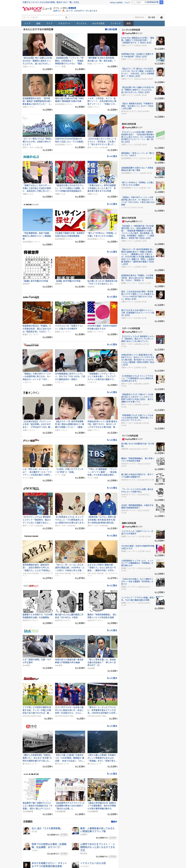Click the 沖縄タイムス publisher logo
Screen dimensions: 186x868
[x=31, y=157]
